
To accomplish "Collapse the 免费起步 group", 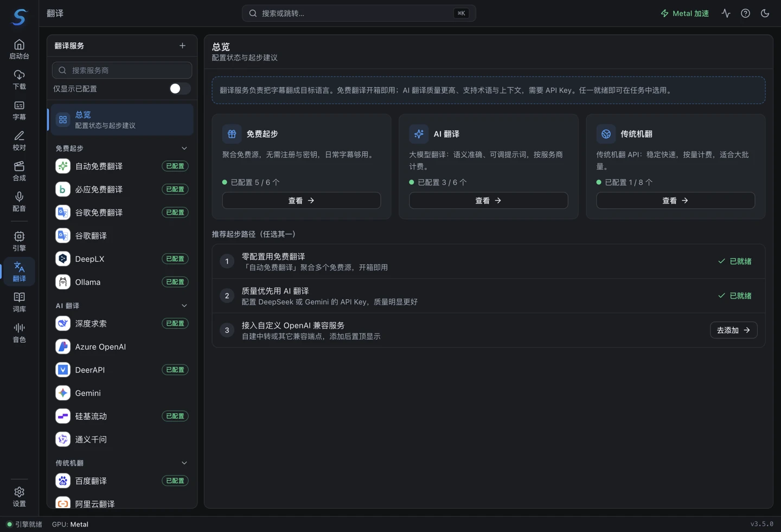I will pyautogui.click(x=184, y=148).
